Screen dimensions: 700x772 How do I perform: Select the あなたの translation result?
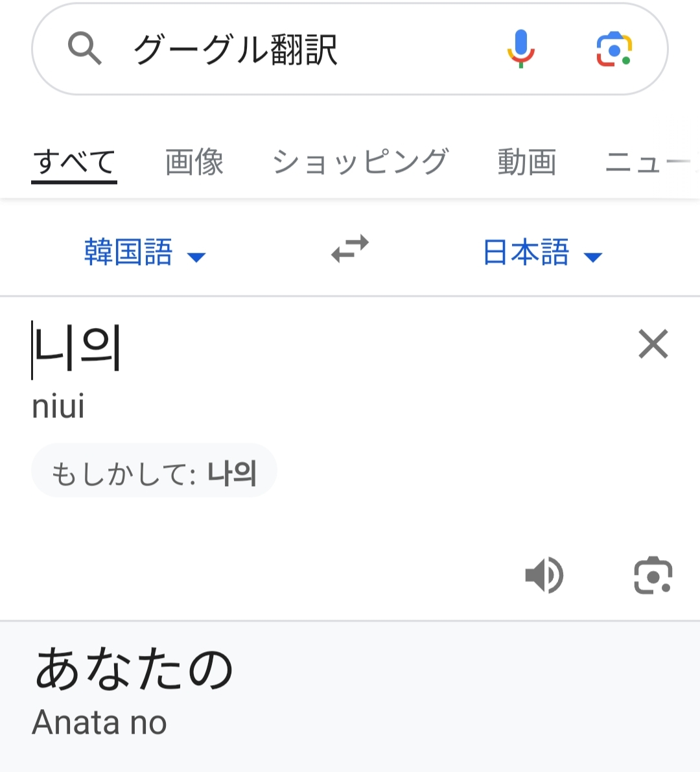(x=134, y=670)
